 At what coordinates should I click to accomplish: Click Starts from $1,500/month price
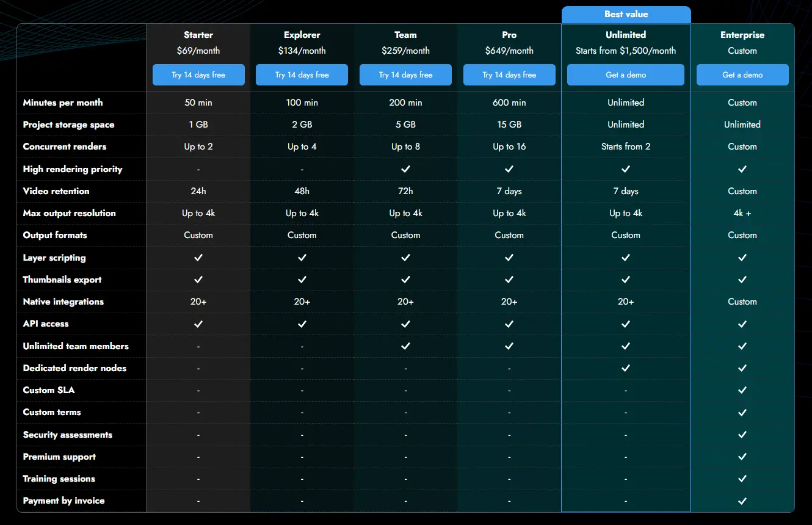(x=626, y=51)
